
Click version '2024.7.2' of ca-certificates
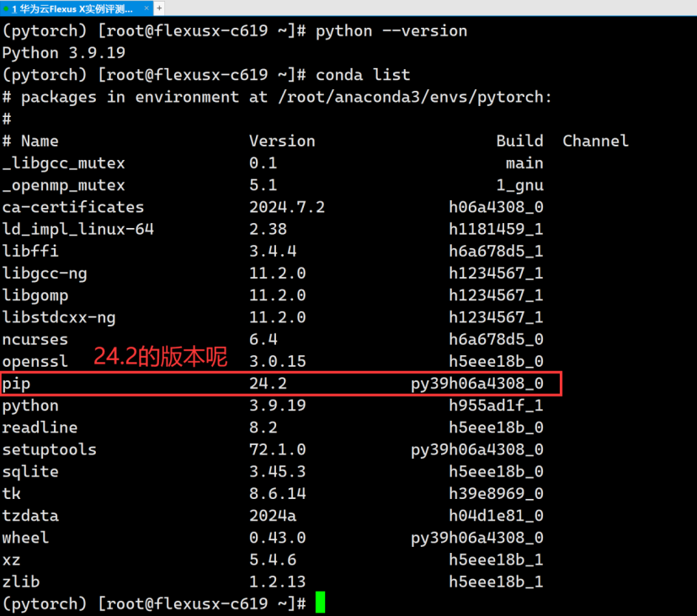(x=287, y=207)
